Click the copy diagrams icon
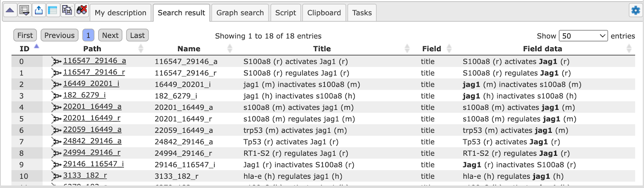 pos(67,10)
